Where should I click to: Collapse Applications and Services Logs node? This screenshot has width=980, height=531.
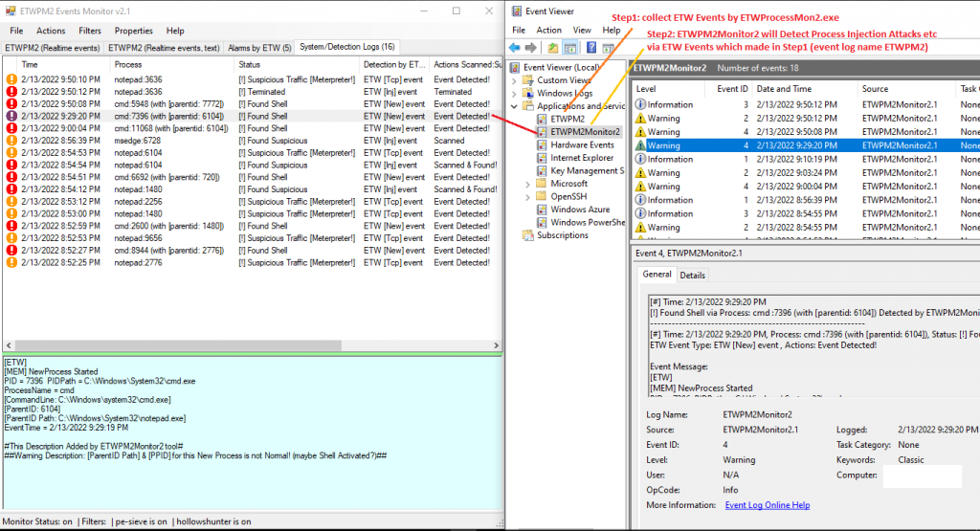pos(514,106)
